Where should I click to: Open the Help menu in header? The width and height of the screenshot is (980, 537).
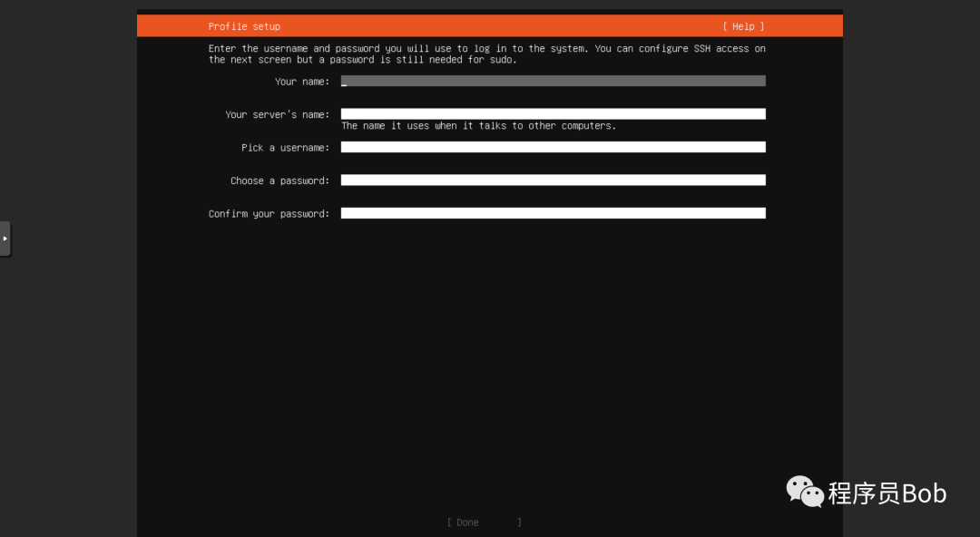pos(743,26)
